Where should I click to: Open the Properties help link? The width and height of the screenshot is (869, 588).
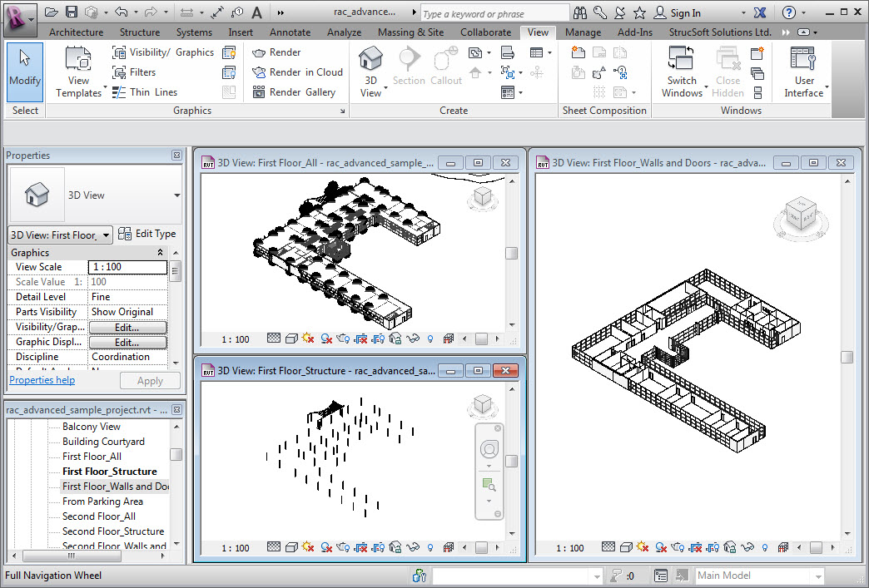point(42,380)
